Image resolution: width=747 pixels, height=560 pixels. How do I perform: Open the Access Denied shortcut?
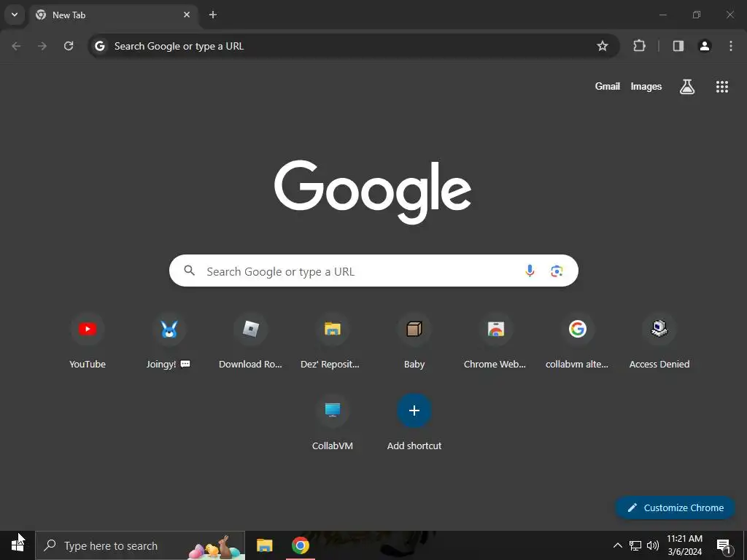[x=659, y=341]
